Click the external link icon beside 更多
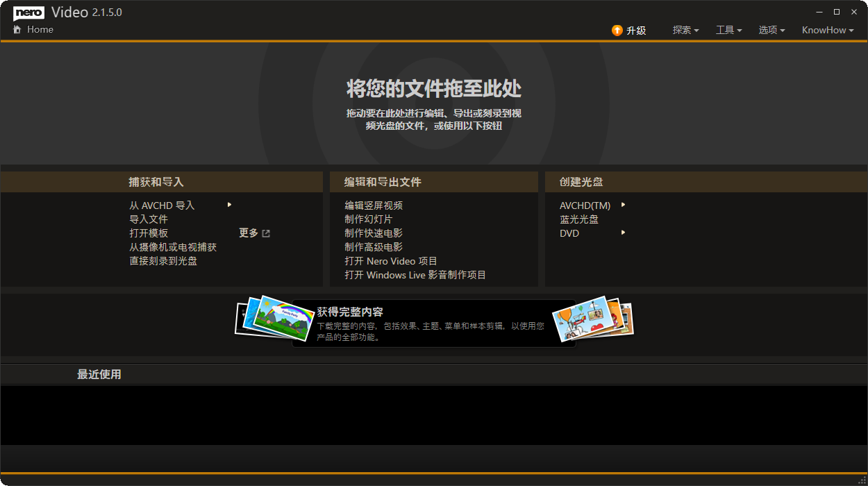 coord(266,233)
